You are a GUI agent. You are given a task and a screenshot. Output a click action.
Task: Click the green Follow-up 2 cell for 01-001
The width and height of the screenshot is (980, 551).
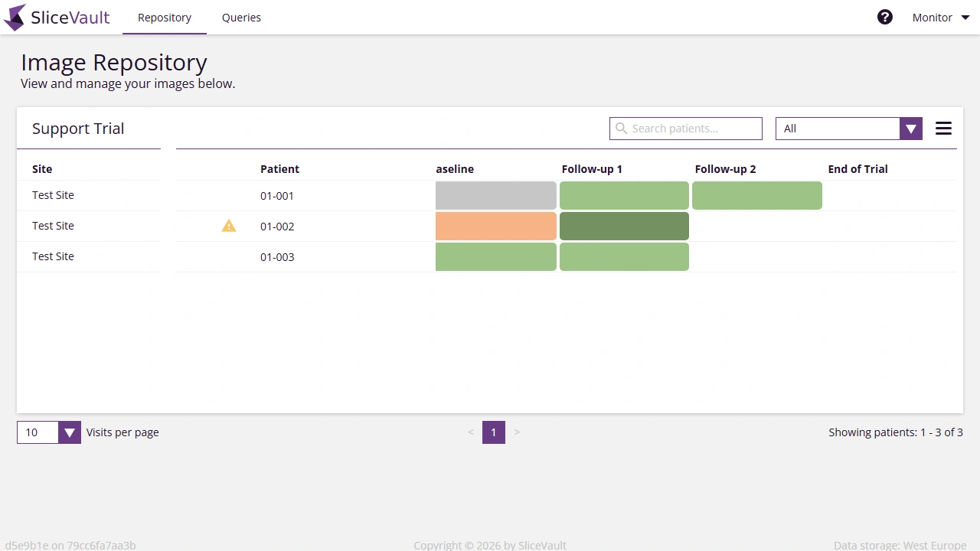756,195
